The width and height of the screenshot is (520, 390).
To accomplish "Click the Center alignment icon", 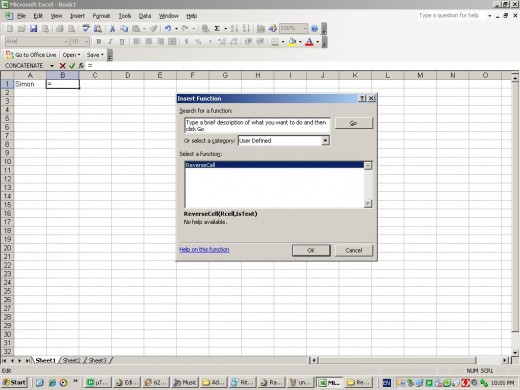I will tap(148, 42).
